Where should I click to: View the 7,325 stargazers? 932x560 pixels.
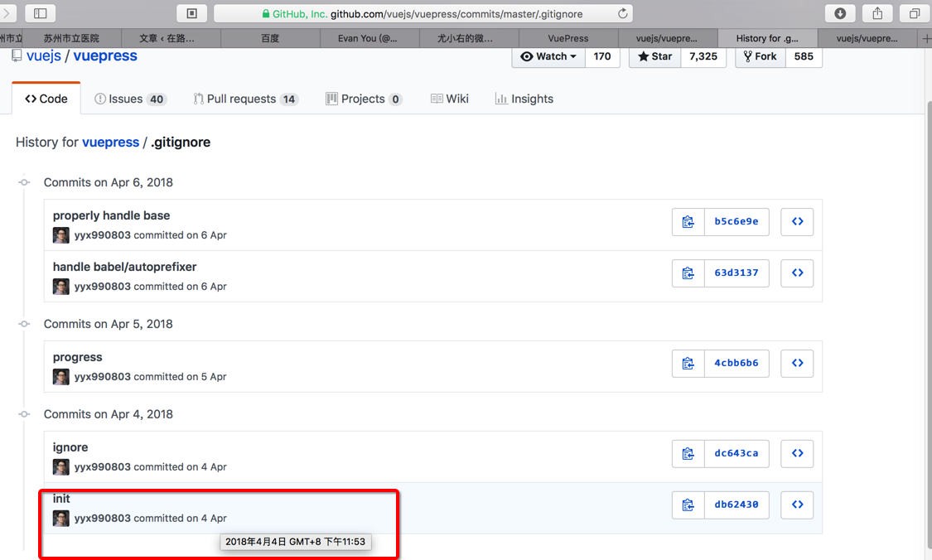pos(703,56)
